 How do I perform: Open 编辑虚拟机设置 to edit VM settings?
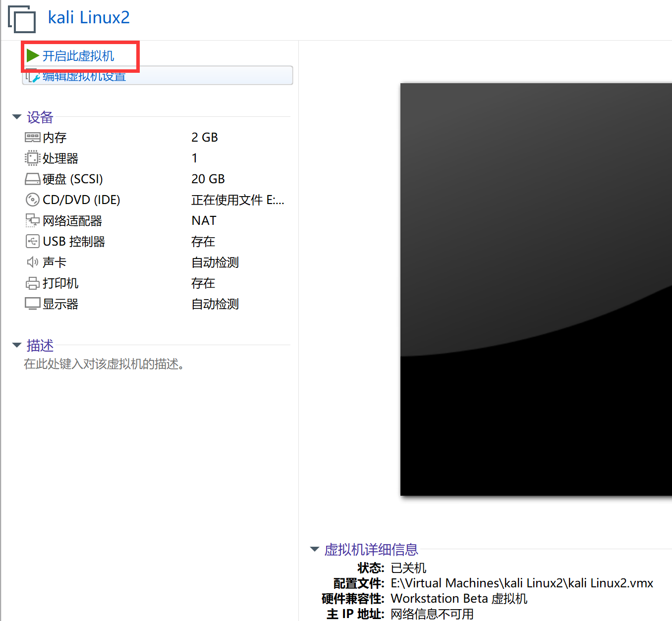(x=83, y=77)
